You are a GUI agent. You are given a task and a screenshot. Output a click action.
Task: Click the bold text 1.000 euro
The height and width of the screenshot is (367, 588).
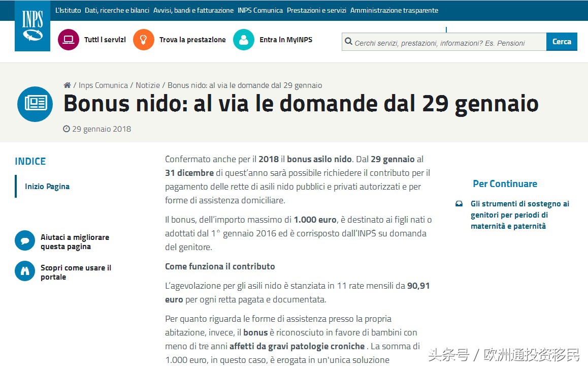pos(315,220)
